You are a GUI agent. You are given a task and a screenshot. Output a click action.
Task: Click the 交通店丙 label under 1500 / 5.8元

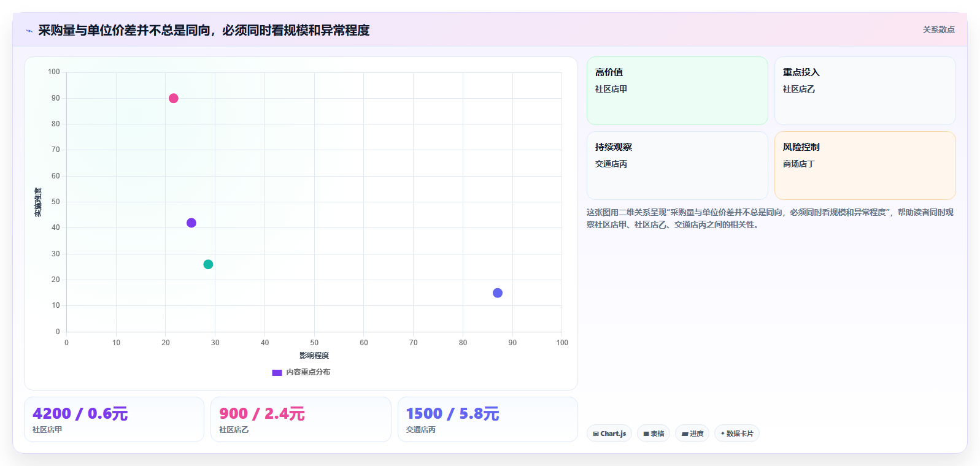click(x=421, y=430)
